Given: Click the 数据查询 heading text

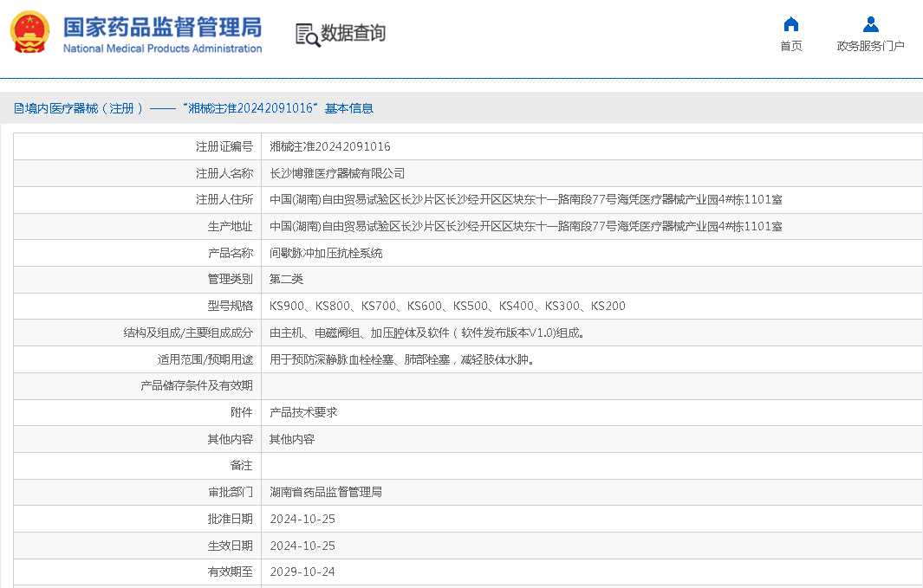Looking at the screenshot, I should coord(353,34).
